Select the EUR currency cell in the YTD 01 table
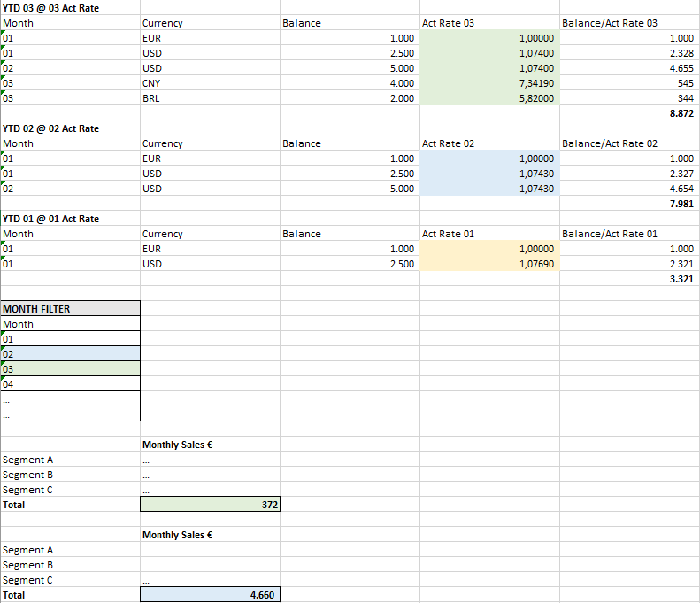Screen dimensions: 700x603 (x=211, y=249)
